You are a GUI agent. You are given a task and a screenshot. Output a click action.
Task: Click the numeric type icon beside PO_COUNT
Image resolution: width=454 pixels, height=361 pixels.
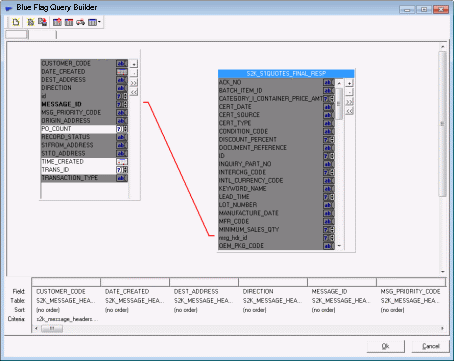[x=122, y=129]
